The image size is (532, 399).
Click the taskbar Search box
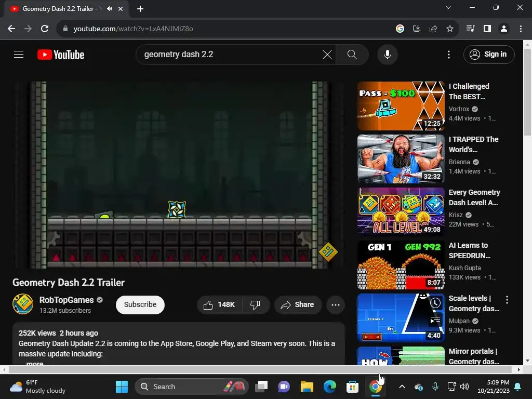pyautogui.click(x=192, y=387)
